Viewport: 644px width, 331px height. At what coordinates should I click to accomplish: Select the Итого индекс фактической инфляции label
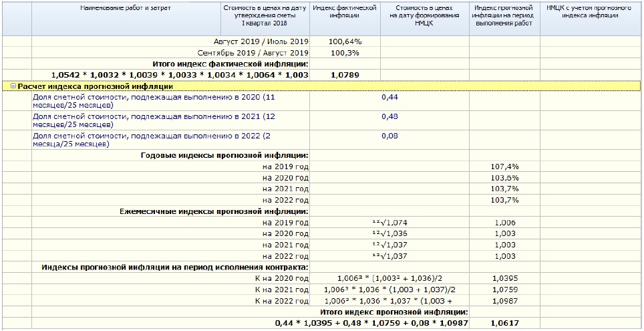pyautogui.click(x=230, y=64)
